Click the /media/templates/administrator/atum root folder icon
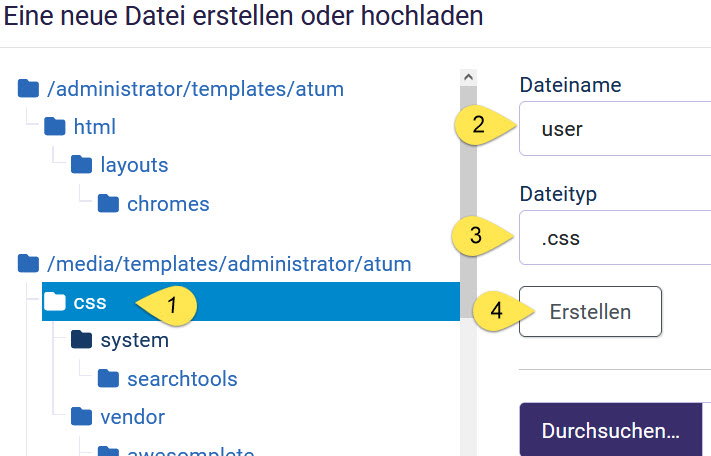Viewport: 711px width, 456px height. (28, 264)
